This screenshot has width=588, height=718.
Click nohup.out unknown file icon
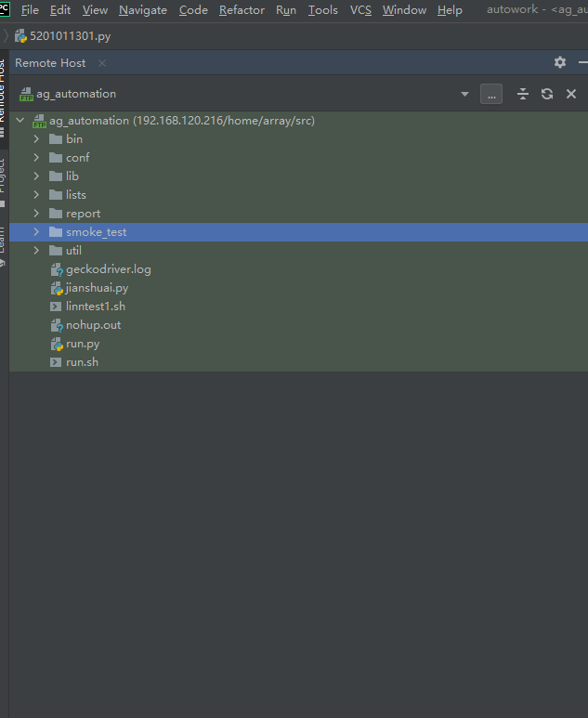coord(57,326)
